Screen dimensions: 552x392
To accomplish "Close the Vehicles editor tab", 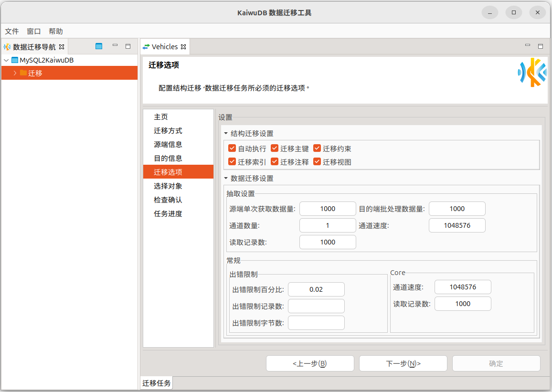I will point(183,47).
